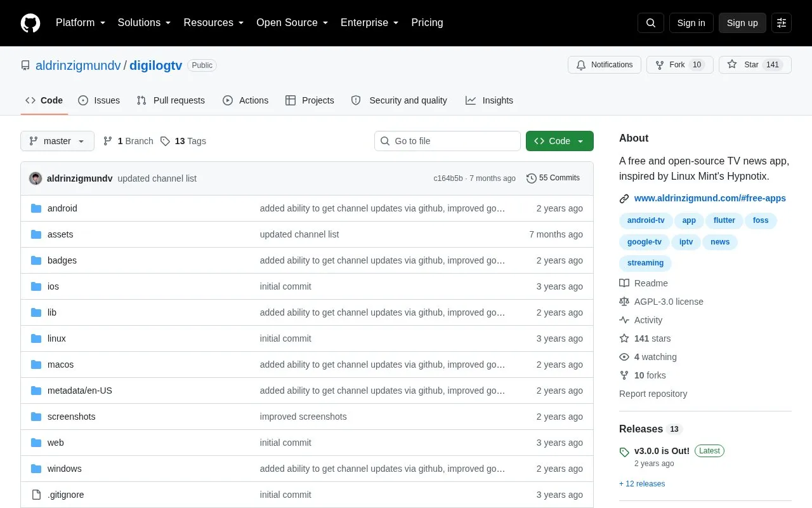The height and width of the screenshot is (508, 812).
Task: Open the 55 Commits history link
Action: [x=553, y=178]
